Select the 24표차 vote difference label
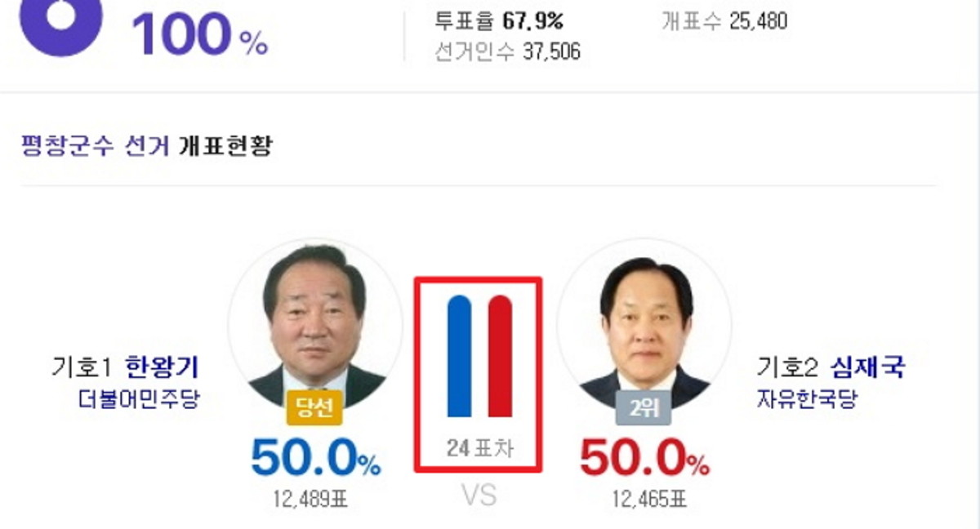This screenshot has height=529, width=980. coord(479,447)
